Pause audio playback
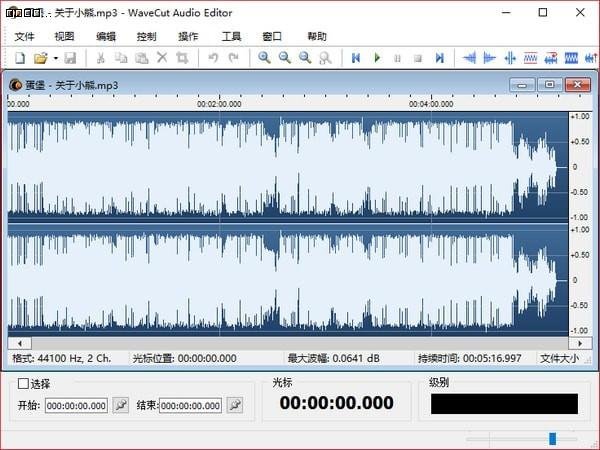The height and width of the screenshot is (450, 600). (397, 58)
